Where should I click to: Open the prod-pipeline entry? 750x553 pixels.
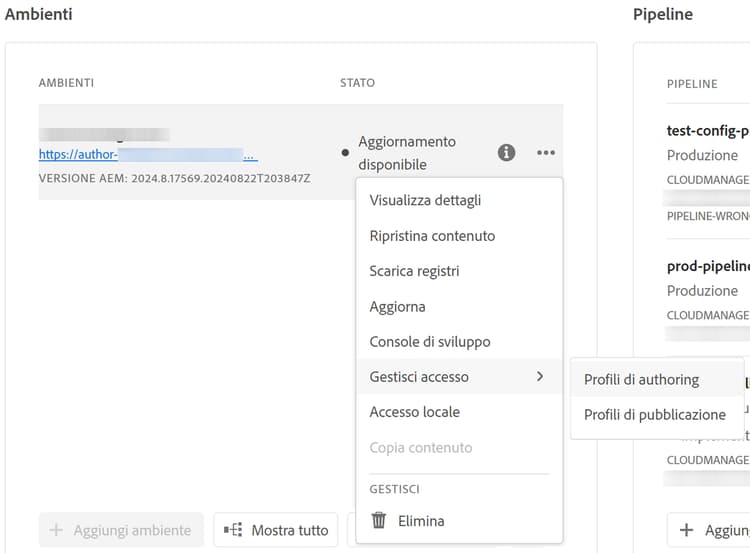tap(708, 267)
